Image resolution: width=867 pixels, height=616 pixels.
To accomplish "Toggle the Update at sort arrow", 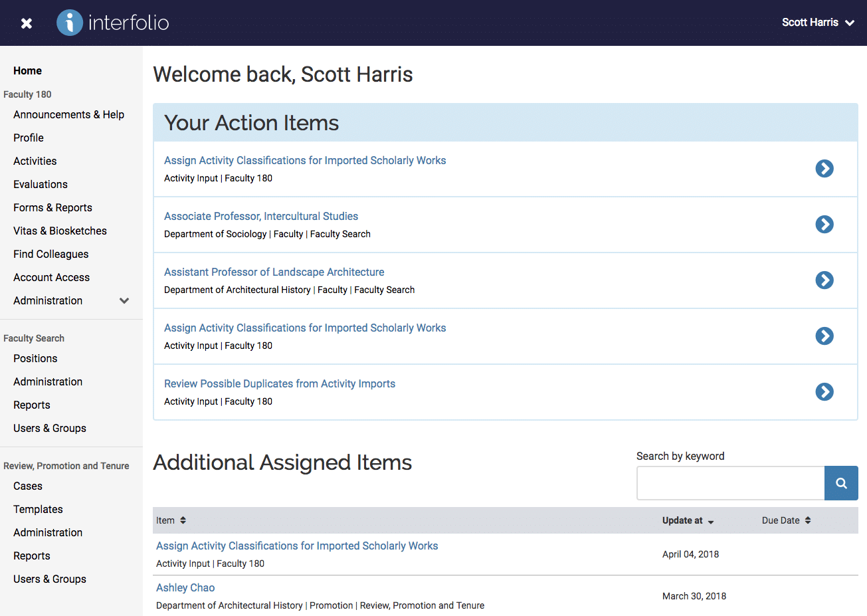I will click(x=711, y=522).
